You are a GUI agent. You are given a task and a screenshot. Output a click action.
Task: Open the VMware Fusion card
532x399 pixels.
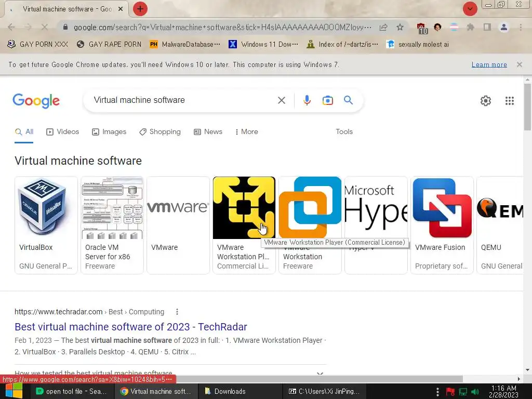point(442,225)
